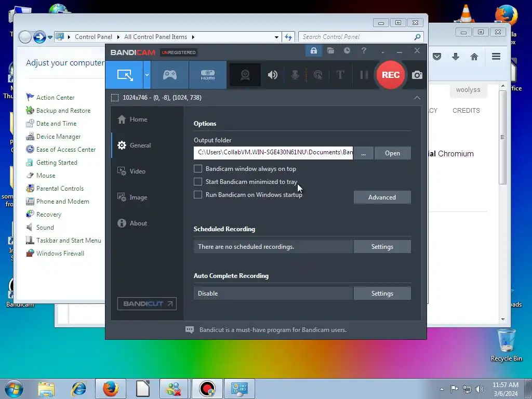Take screenshot with camera icon
Viewport: 532px width, 399px height.
[x=417, y=75]
